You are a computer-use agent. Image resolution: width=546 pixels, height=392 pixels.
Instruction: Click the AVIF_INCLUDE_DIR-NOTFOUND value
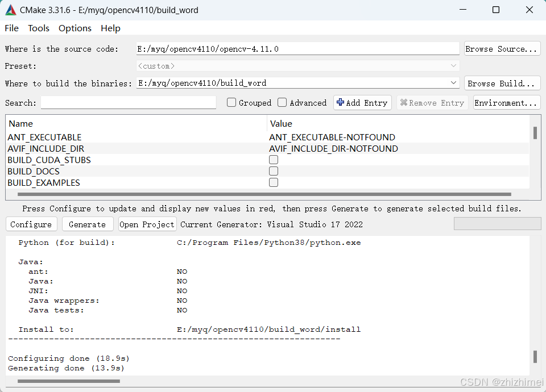pos(333,148)
